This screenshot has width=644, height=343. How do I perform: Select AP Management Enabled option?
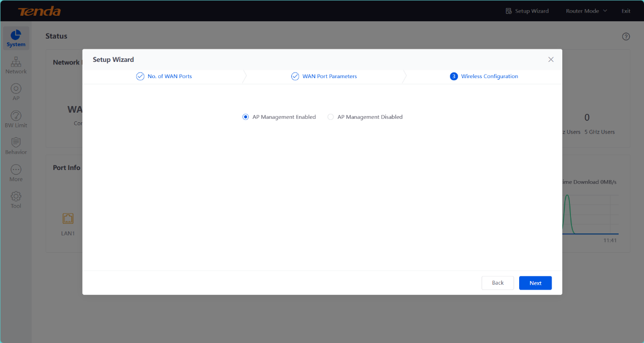(x=246, y=117)
